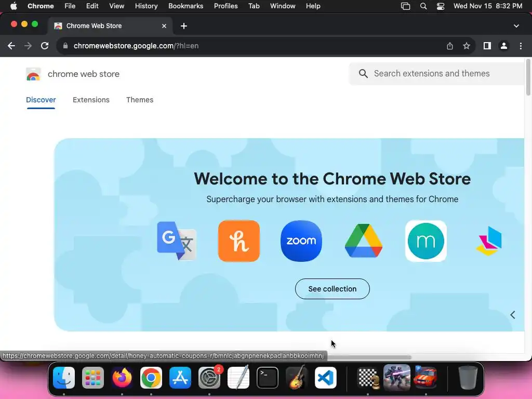The image size is (532, 399).
Task: Click the Chrome icon in Dock
Action: tap(151, 378)
